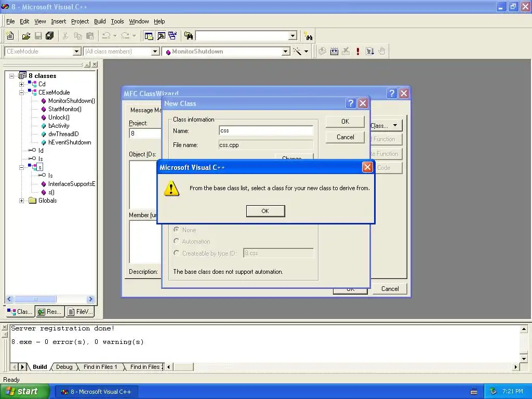Click the help question mark on MFC ClassWizard
532x399 pixels.
[392, 94]
